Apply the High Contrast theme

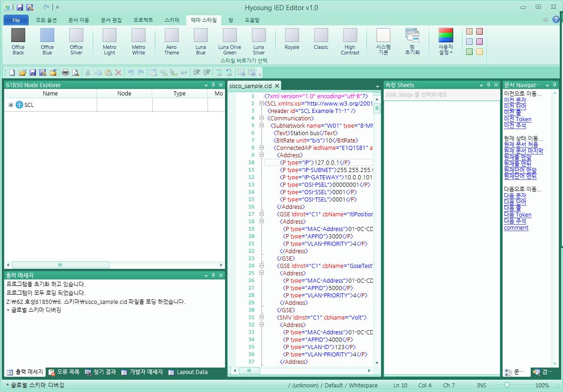pyautogui.click(x=350, y=42)
